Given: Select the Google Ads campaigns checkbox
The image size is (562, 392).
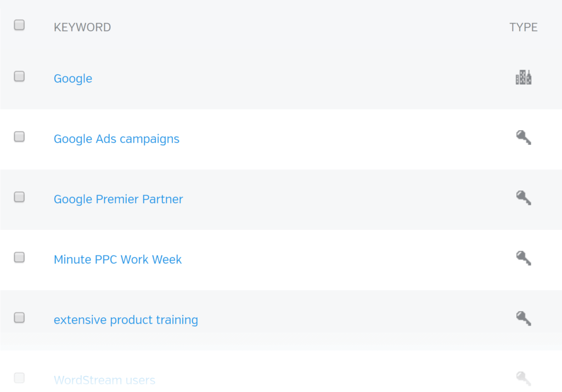Looking at the screenshot, I should click(x=19, y=137).
